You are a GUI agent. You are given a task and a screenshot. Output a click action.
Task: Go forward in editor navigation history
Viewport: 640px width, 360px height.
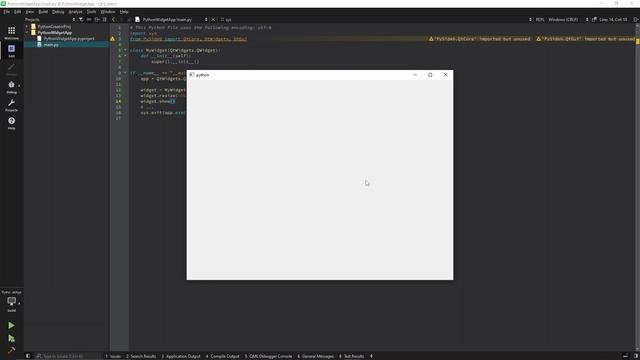[121, 19]
